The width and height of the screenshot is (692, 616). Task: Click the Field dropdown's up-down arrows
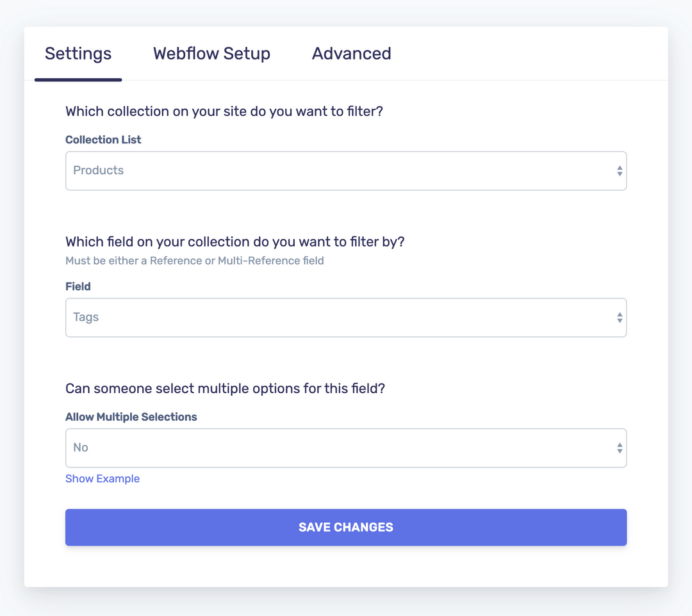[620, 317]
